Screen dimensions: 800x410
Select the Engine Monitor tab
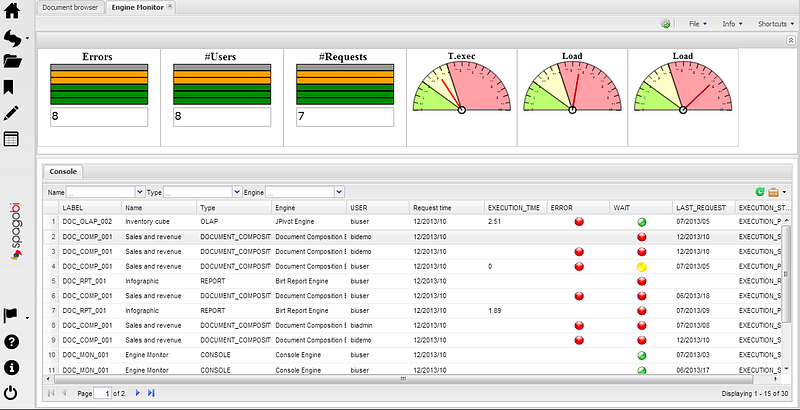tap(138, 8)
